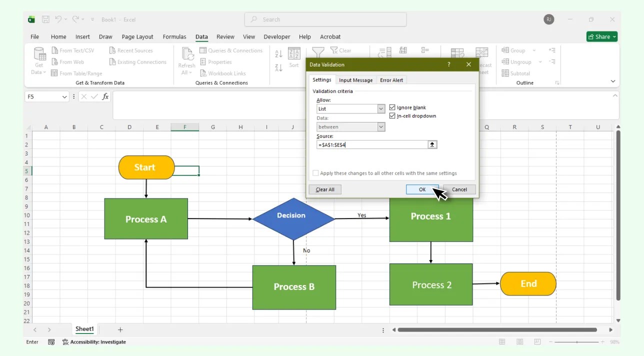Click the Group rows icon

[505, 50]
